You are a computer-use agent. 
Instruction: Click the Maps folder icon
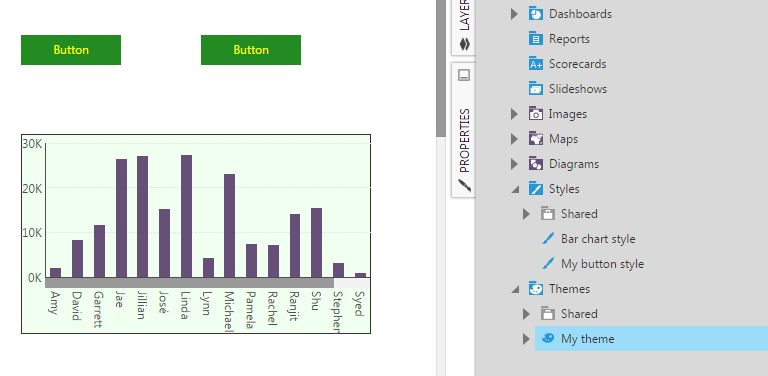tap(536, 139)
